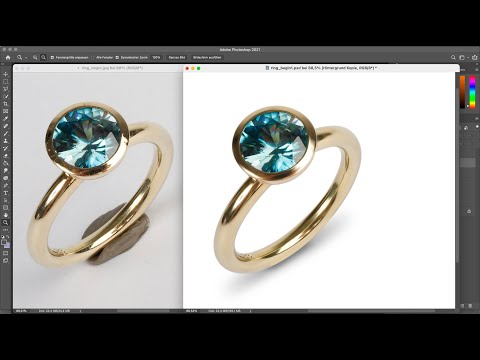Viewport: 480px width, 360px height.
Task: Toggle Quick Mask mode
Action: [x=6, y=253]
